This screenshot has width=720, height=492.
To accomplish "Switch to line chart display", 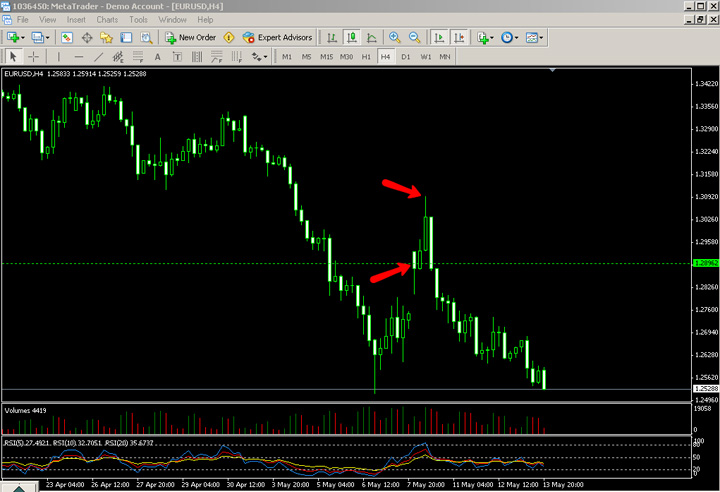I will [371, 37].
